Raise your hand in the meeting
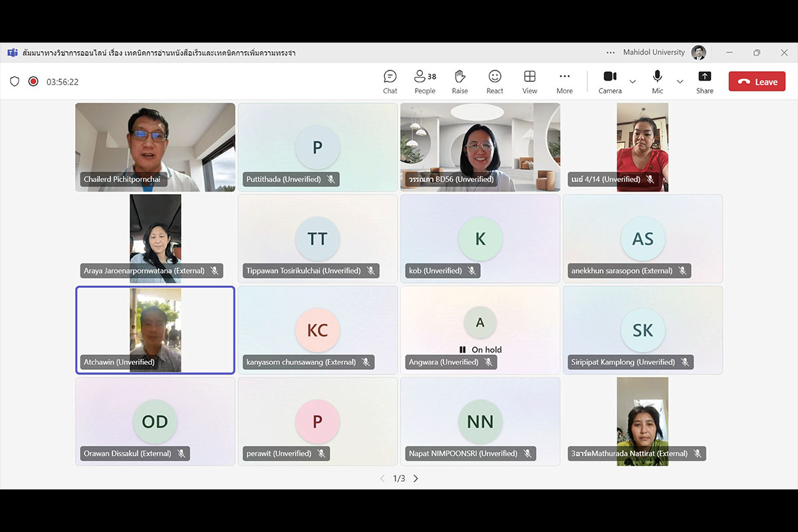Image resolution: width=798 pixels, height=532 pixels. pyautogui.click(x=460, y=82)
